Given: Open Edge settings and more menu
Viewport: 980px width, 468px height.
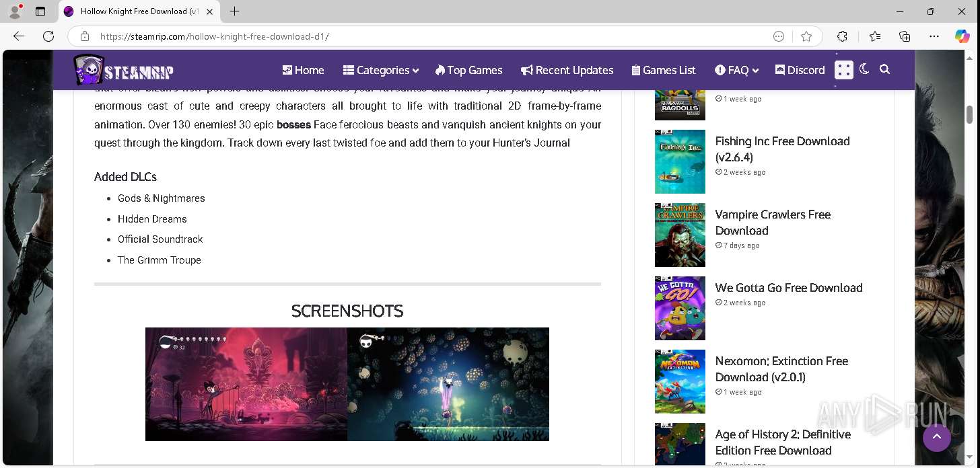Looking at the screenshot, I should point(934,36).
